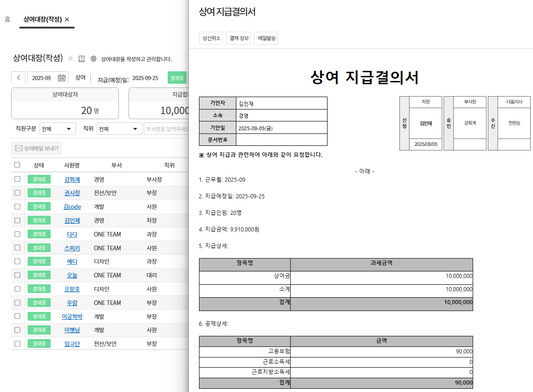Tick the checkbox for the 임고단 row

tap(17, 344)
